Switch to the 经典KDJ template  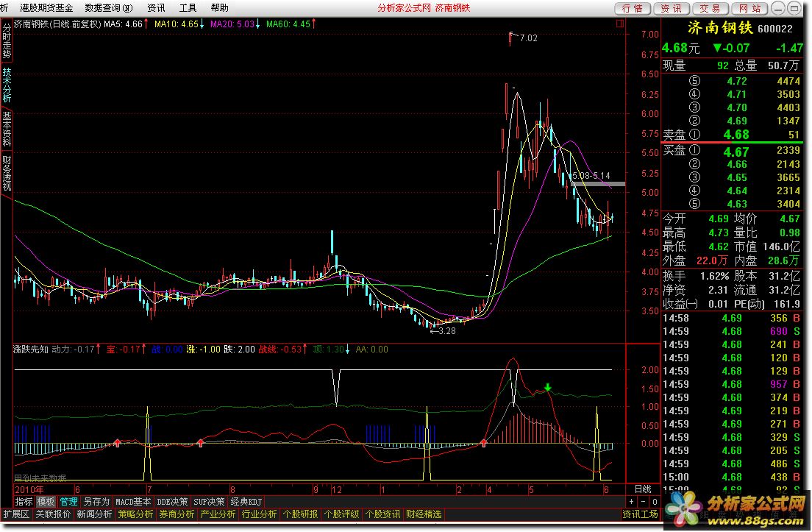pyautogui.click(x=246, y=501)
